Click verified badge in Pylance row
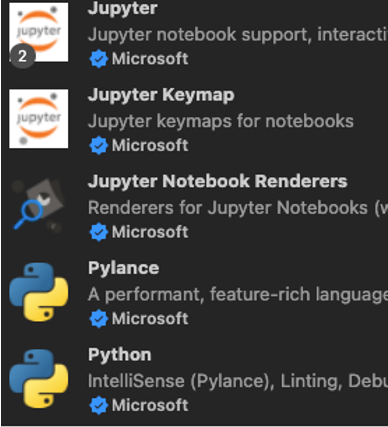This screenshot has height=427, width=388. pyautogui.click(x=99, y=319)
